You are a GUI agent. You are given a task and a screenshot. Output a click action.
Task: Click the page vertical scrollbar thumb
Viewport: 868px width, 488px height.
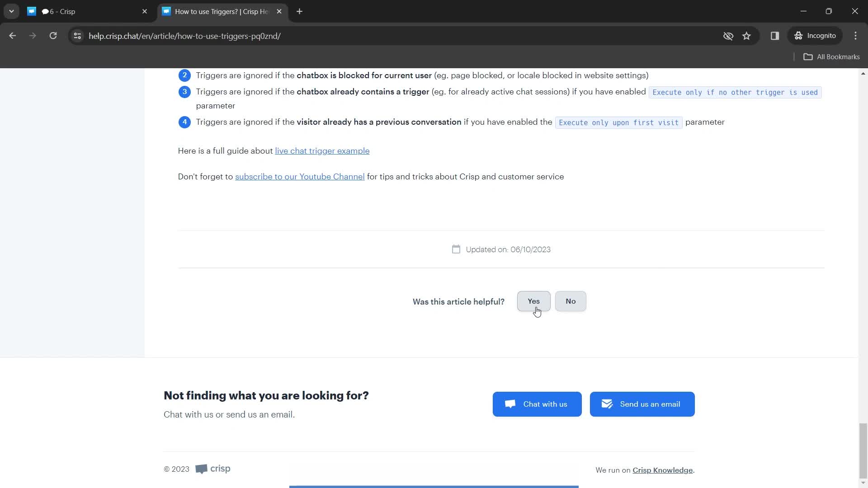pos(863,450)
